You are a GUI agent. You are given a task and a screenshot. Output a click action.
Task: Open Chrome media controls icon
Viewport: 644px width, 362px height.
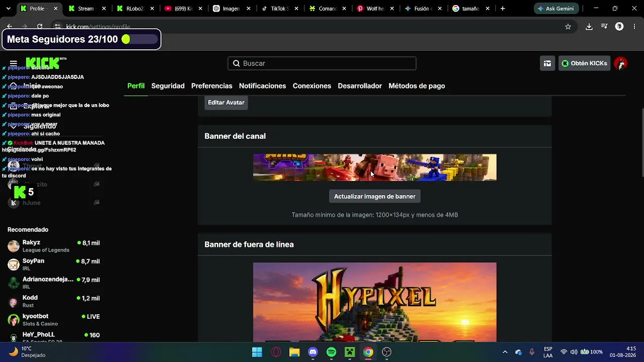(x=604, y=27)
